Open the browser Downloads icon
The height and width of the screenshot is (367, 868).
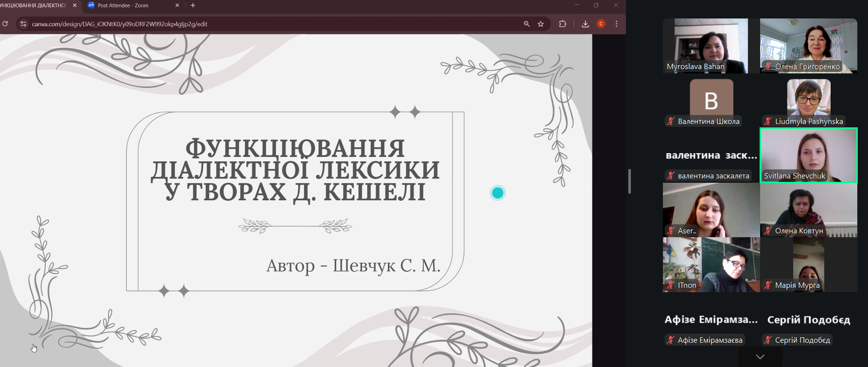point(585,24)
